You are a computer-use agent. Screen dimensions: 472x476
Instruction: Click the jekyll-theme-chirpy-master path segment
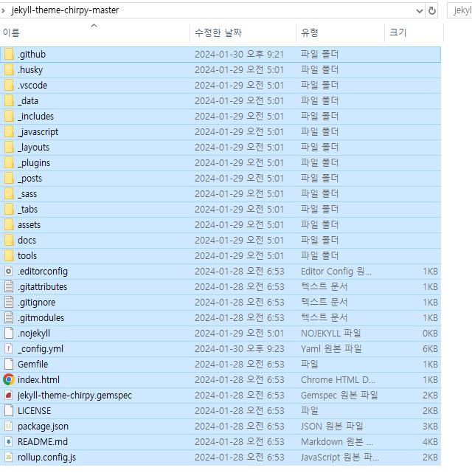[x=65, y=10]
